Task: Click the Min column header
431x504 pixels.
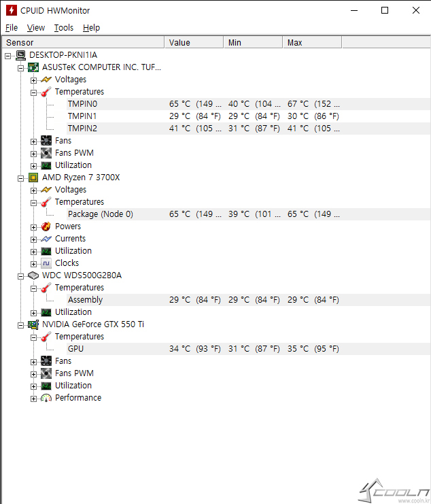Action: point(253,42)
